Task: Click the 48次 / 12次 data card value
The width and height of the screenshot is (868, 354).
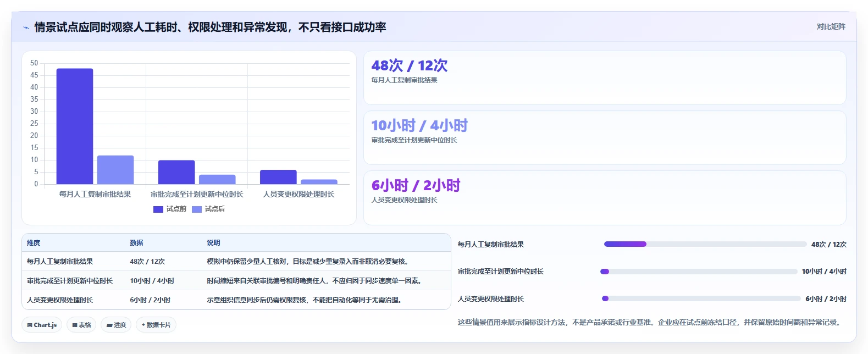Action: (410, 65)
